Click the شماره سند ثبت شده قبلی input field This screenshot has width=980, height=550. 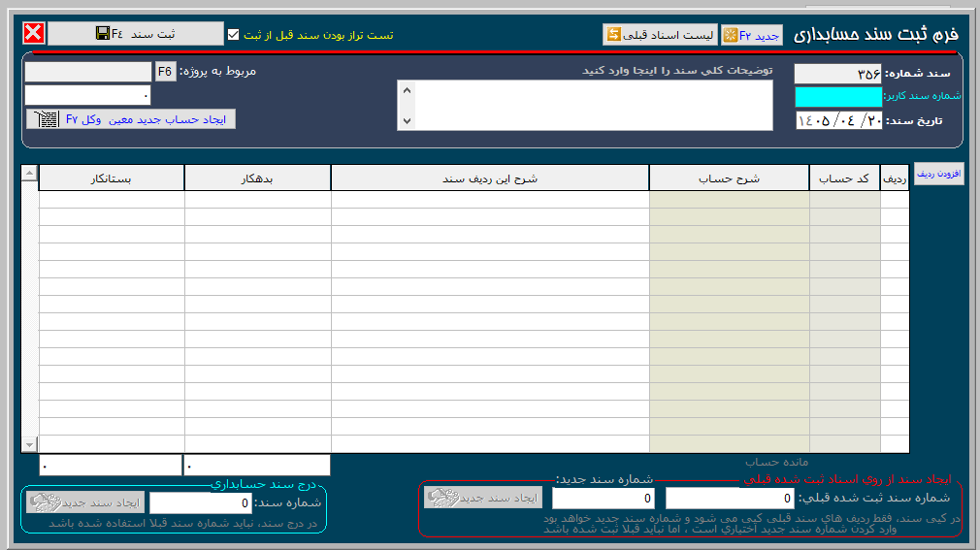[x=730, y=499]
